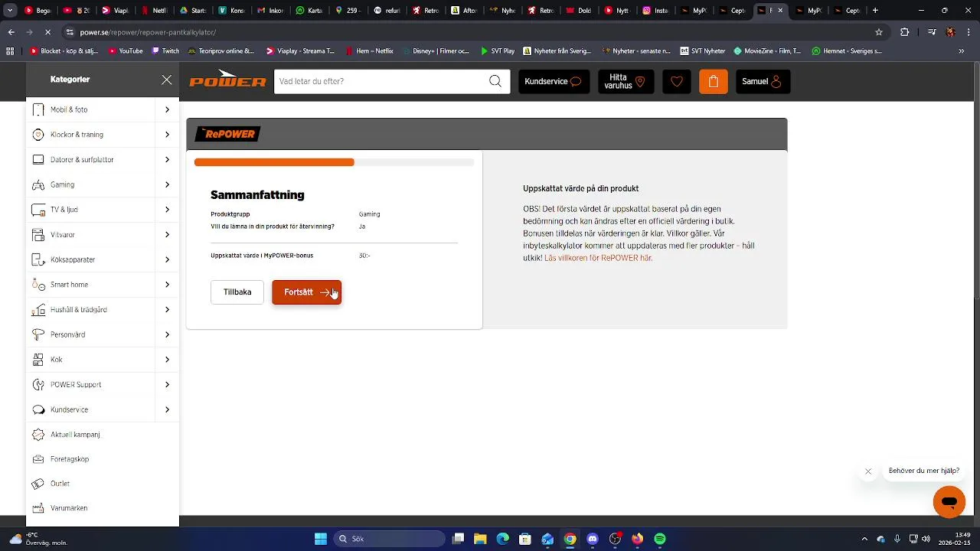Click the Köksapparater category icon

pos(38,259)
